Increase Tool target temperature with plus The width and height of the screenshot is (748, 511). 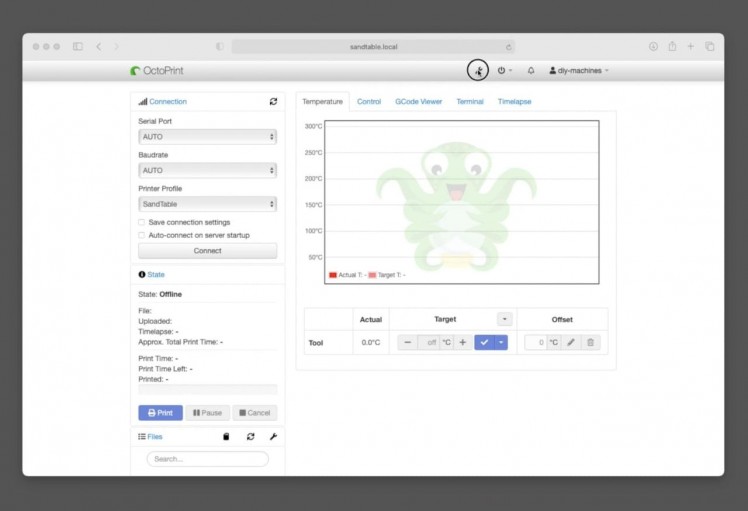pos(462,343)
